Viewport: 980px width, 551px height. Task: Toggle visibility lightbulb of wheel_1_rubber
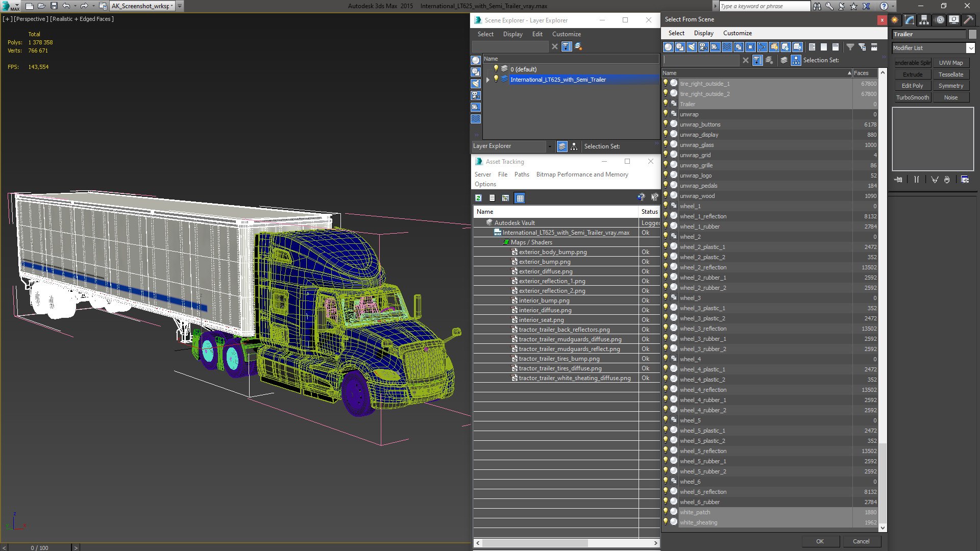point(666,226)
